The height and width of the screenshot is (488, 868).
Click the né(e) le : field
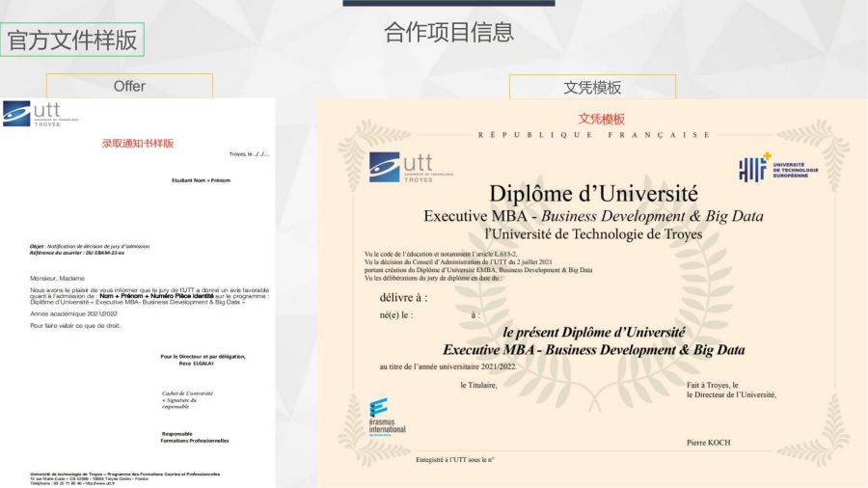396,314
